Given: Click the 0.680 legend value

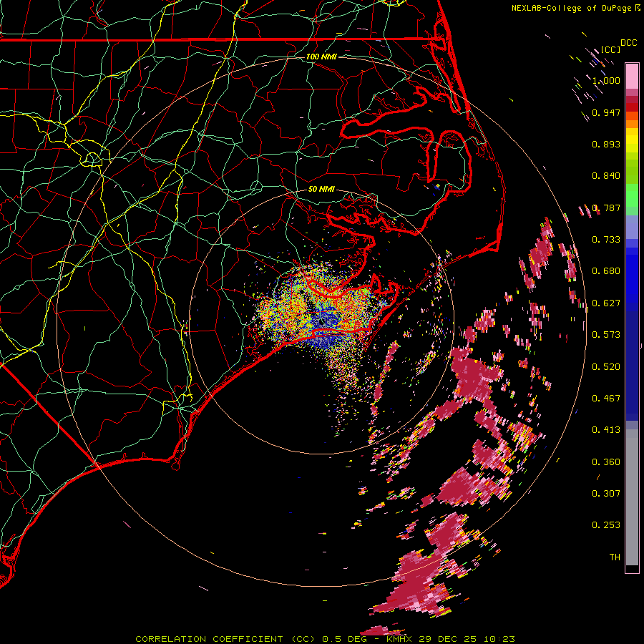Looking at the screenshot, I should (x=606, y=271).
